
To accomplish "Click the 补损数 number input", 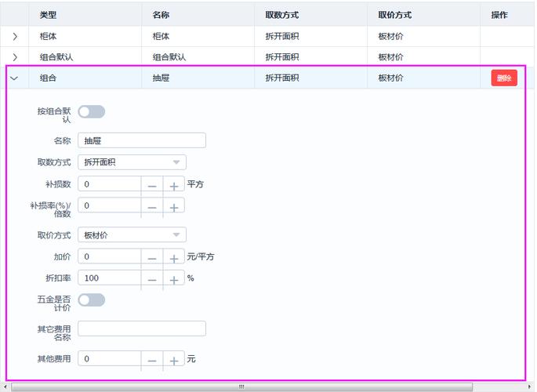I will tap(110, 184).
